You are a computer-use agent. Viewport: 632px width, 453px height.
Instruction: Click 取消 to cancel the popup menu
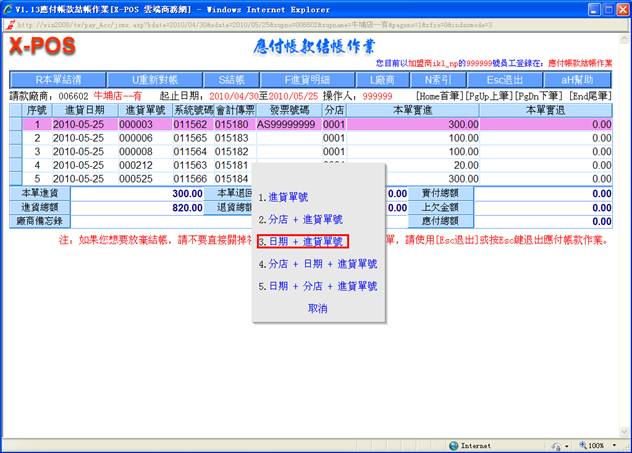[317, 309]
